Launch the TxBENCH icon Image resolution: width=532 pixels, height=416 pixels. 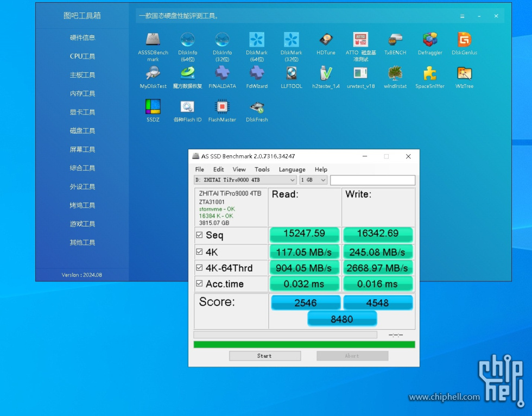coord(395,40)
